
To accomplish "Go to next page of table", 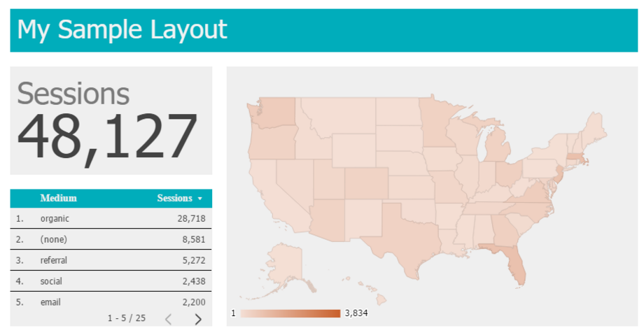I will click(198, 319).
